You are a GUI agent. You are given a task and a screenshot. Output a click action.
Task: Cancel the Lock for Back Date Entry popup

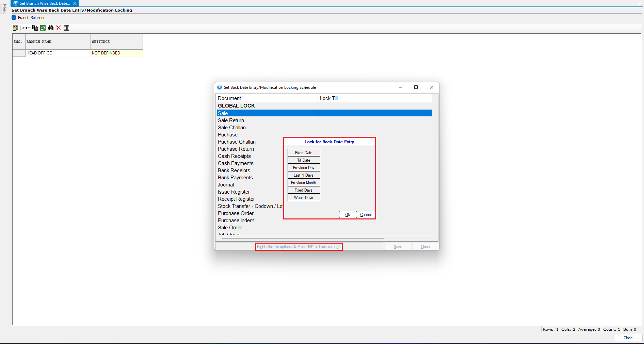click(366, 215)
